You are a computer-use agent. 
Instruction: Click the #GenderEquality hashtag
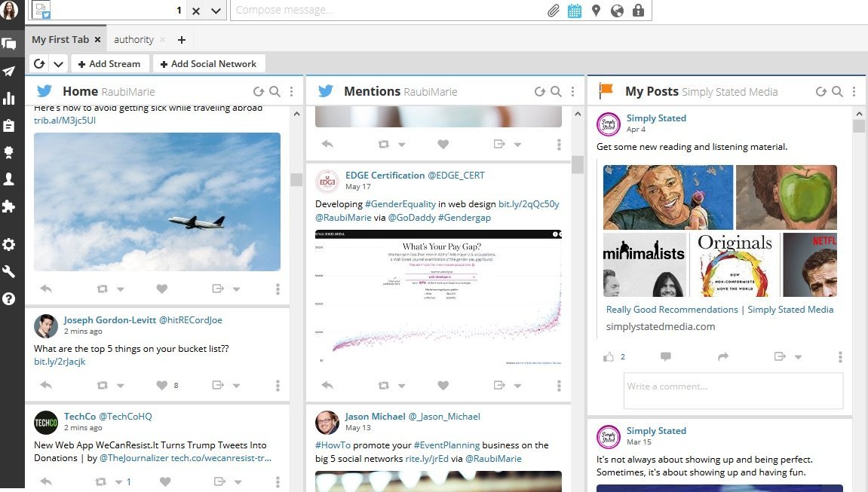pos(400,204)
